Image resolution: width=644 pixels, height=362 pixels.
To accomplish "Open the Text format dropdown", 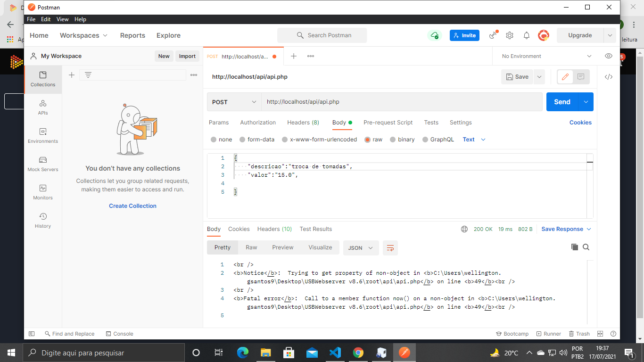I will [474, 140].
